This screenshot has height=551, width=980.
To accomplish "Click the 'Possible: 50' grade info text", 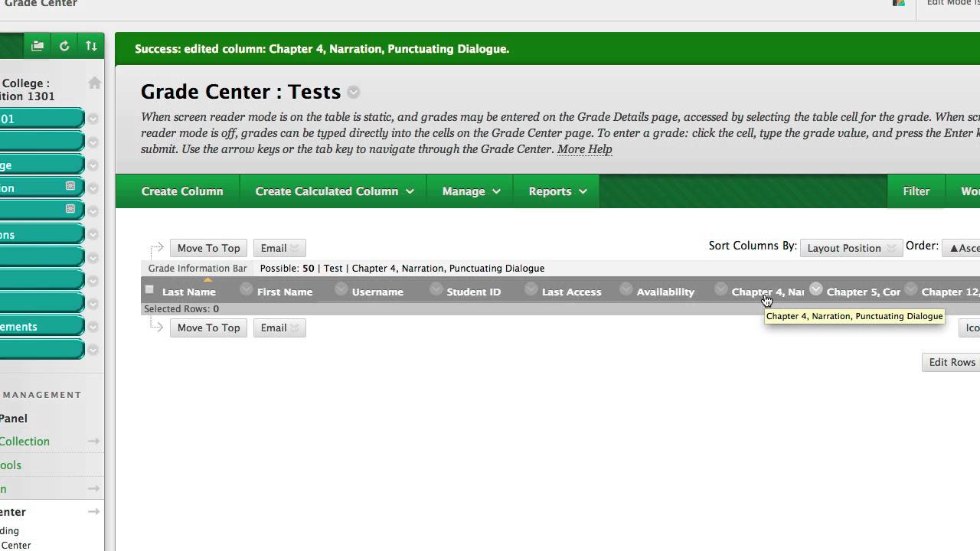I will (x=287, y=269).
